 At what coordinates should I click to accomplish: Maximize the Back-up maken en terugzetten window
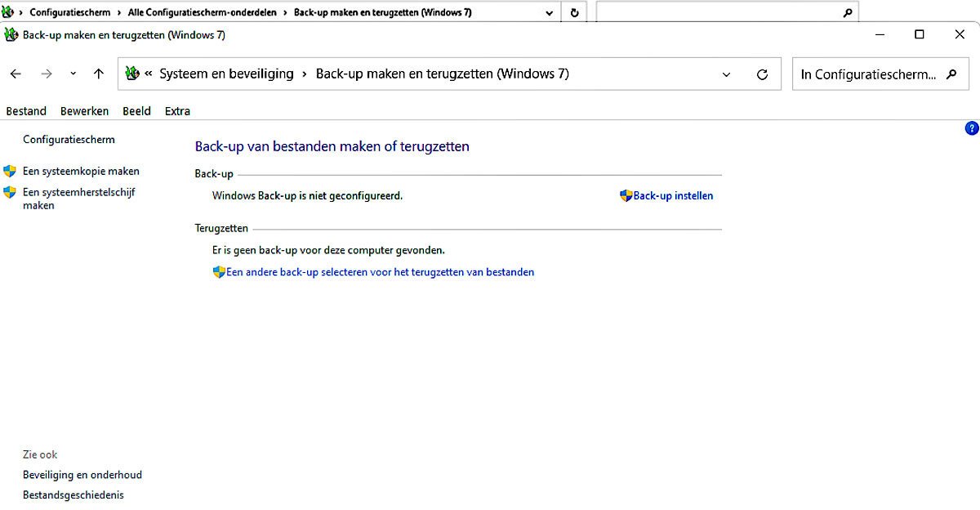pos(920,34)
